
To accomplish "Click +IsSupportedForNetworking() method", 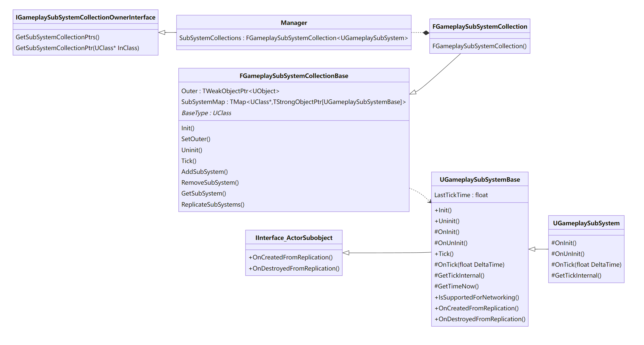I will [x=476, y=297].
